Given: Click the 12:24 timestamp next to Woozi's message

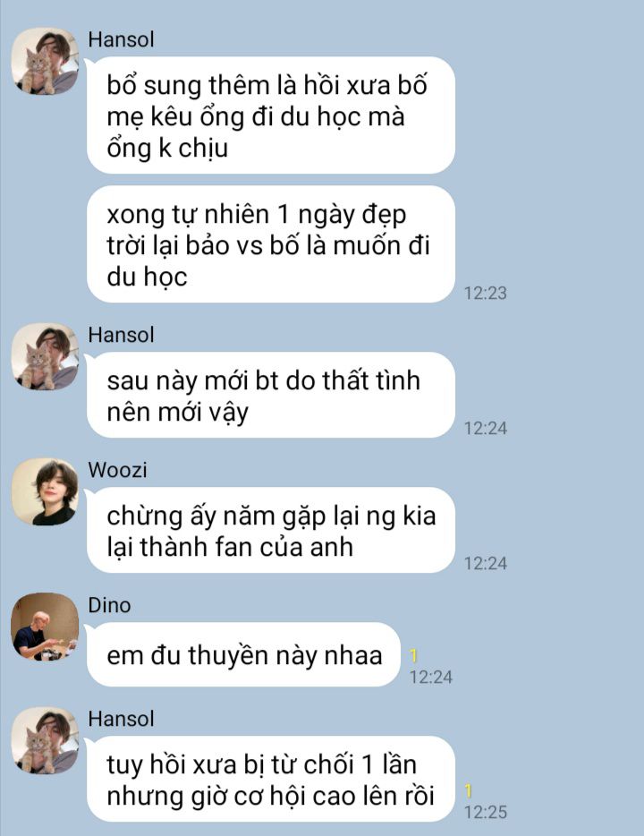Looking at the screenshot, I should coord(486,563).
